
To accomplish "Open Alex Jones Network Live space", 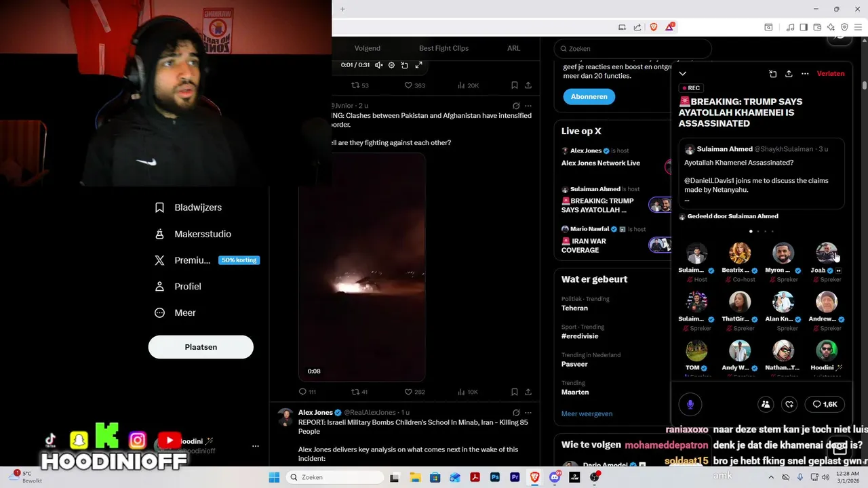I will [x=601, y=163].
